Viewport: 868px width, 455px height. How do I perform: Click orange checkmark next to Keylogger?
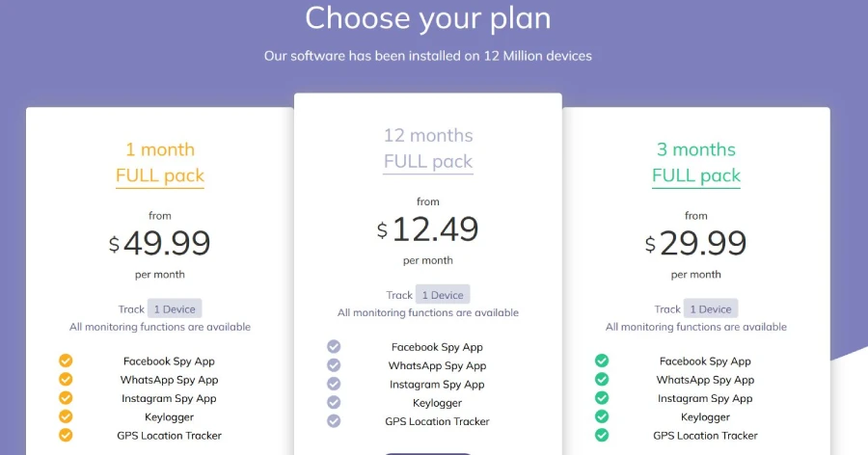(66, 416)
